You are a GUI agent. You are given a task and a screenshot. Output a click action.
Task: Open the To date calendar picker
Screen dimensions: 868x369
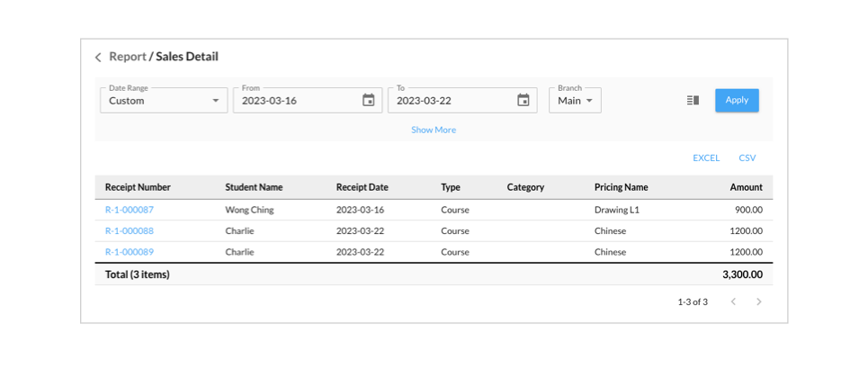click(x=523, y=100)
